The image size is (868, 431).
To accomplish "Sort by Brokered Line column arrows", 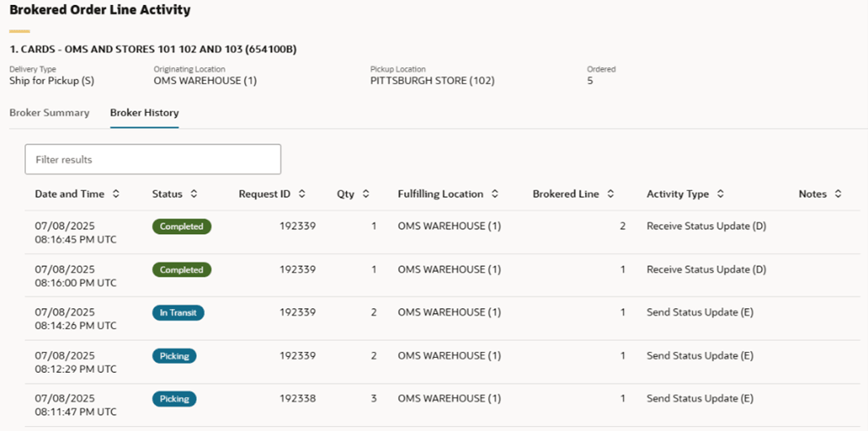I will pos(611,193).
